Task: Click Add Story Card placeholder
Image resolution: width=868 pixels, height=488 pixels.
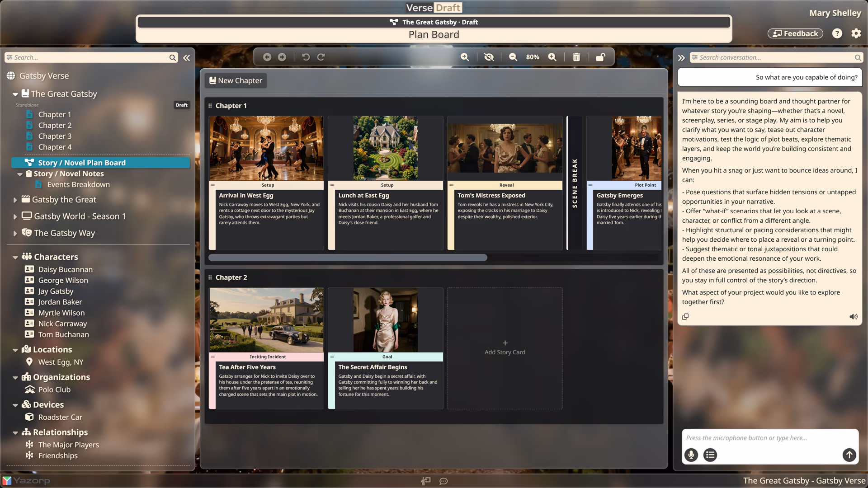Action: point(505,348)
